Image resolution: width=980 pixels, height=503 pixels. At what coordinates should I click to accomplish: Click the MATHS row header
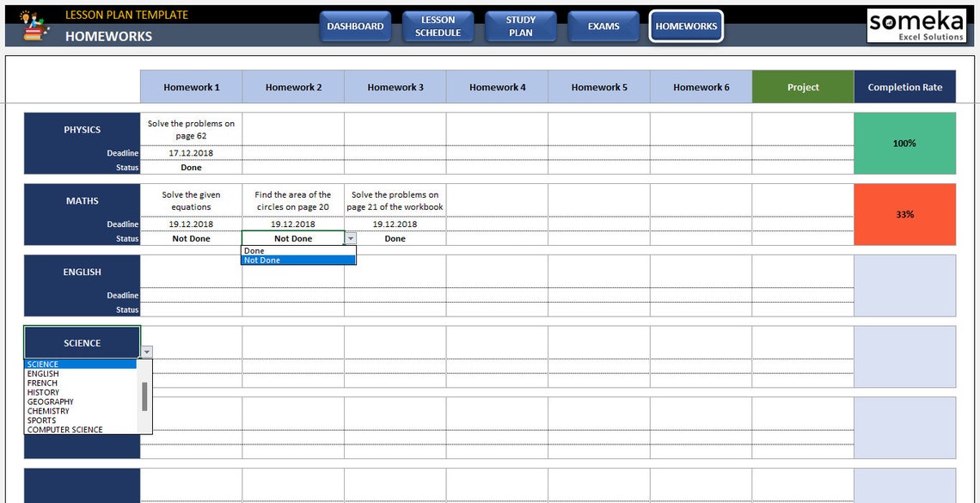82,200
